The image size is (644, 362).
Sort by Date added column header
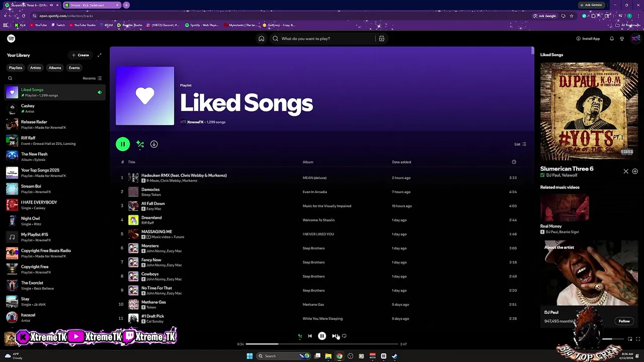[x=401, y=162]
